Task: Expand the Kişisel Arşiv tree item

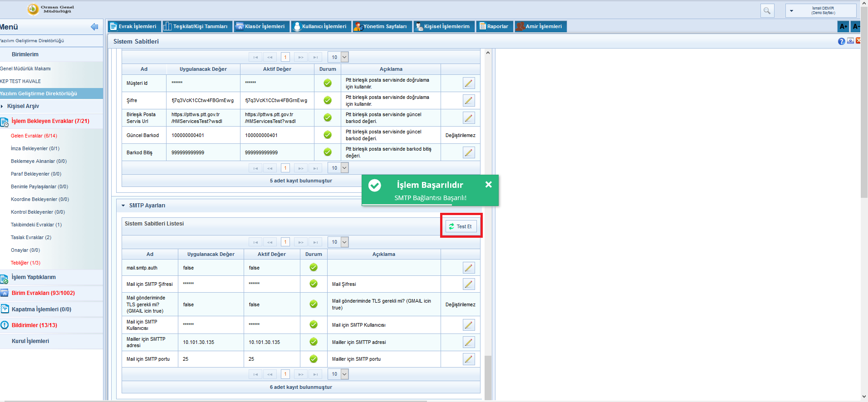Action: click(2, 106)
